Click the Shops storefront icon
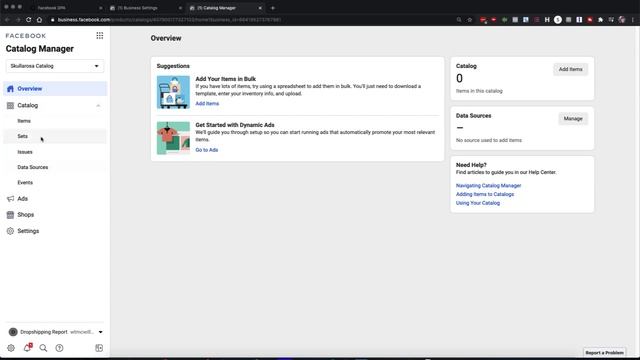The image size is (640, 360). click(10, 215)
